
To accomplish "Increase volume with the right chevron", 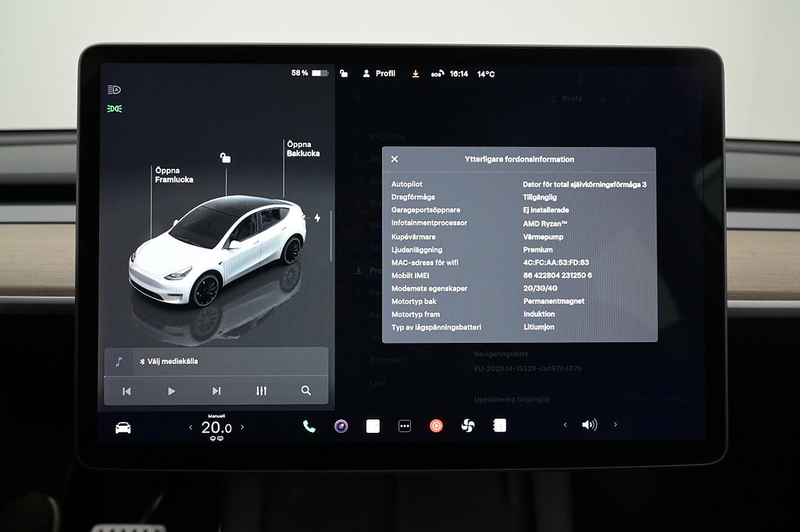I will (615, 425).
